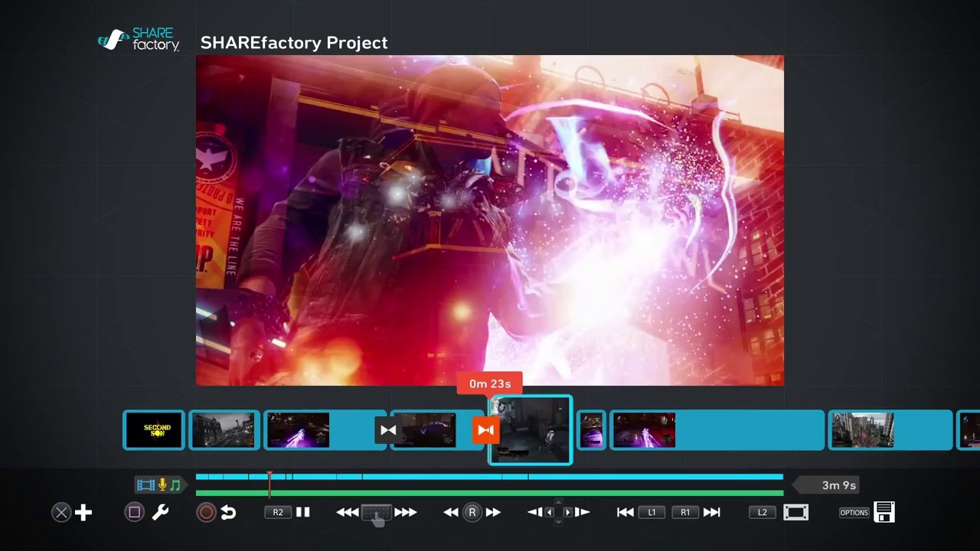
Task: Click the L1 button label
Action: point(652,513)
